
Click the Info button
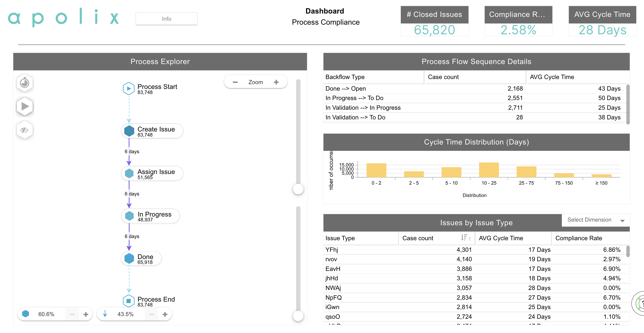[166, 19]
